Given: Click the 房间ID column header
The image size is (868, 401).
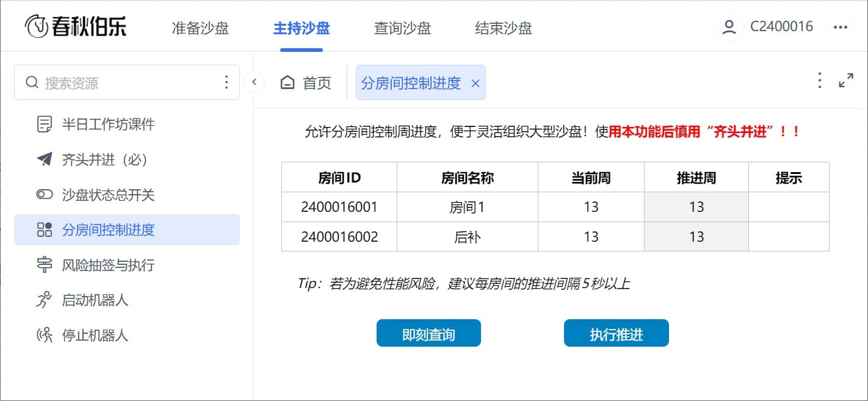Looking at the screenshot, I should (339, 178).
